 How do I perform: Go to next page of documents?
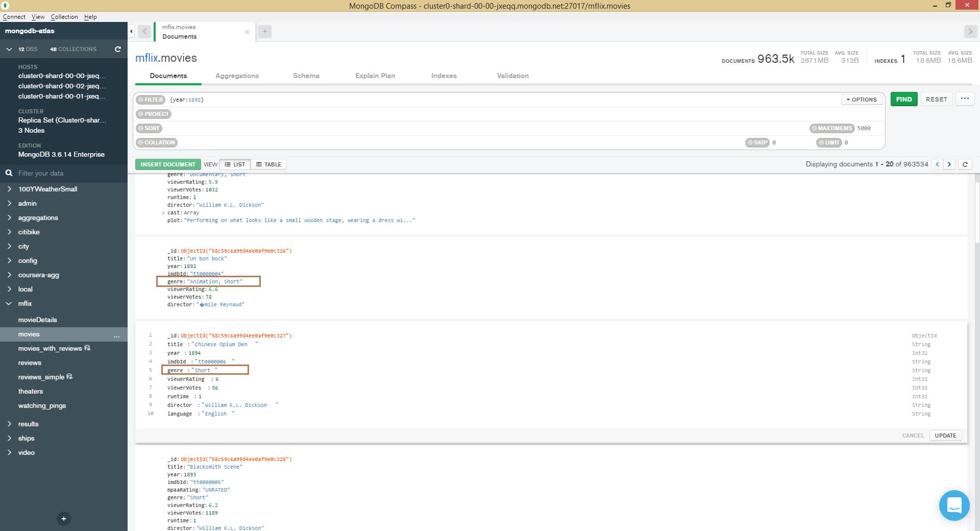(x=949, y=164)
